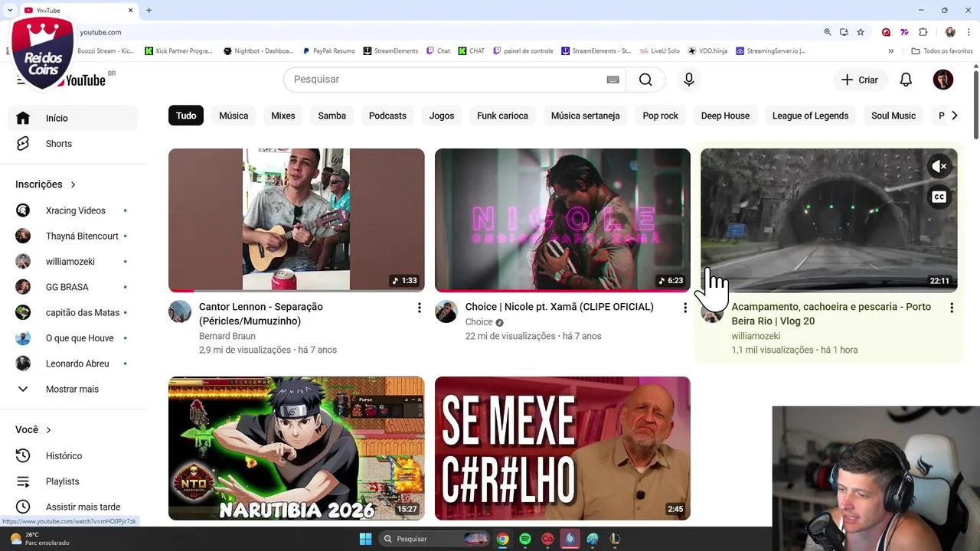Select the Soul Music chip
This screenshot has width=980, height=551.
[893, 116]
